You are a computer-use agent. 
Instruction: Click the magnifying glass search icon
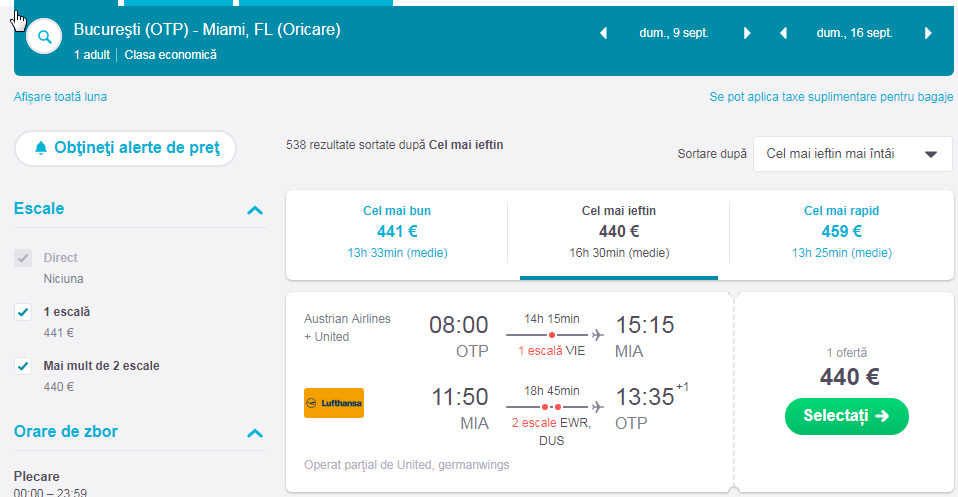click(x=44, y=39)
